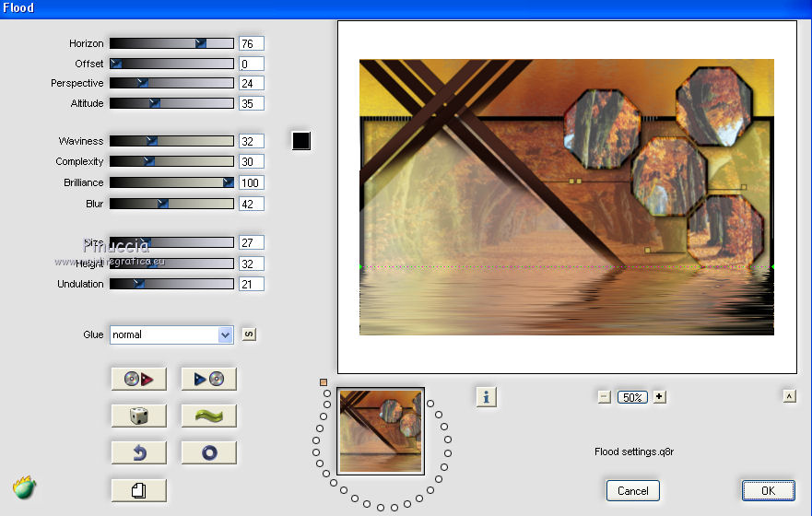This screenshot has height=516, width=812.
Task: Adjust the Brilliance slider
Action: pyautogui.click(x=171, y=182)
